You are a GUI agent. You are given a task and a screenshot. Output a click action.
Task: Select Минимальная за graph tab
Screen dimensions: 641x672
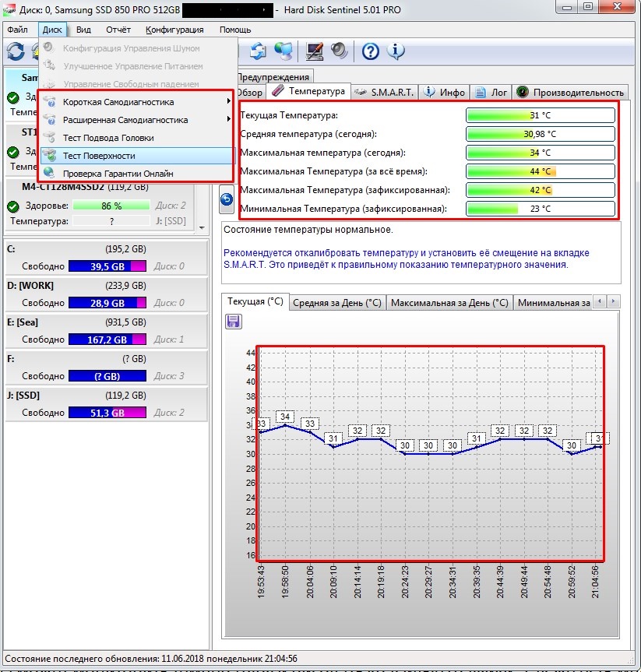tap(554, 303)
